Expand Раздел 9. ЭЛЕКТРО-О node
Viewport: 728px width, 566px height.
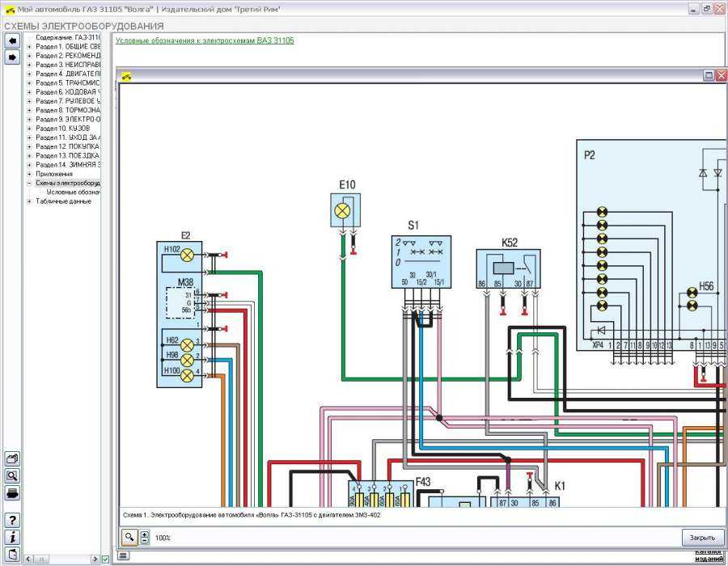tap(29, 119)
